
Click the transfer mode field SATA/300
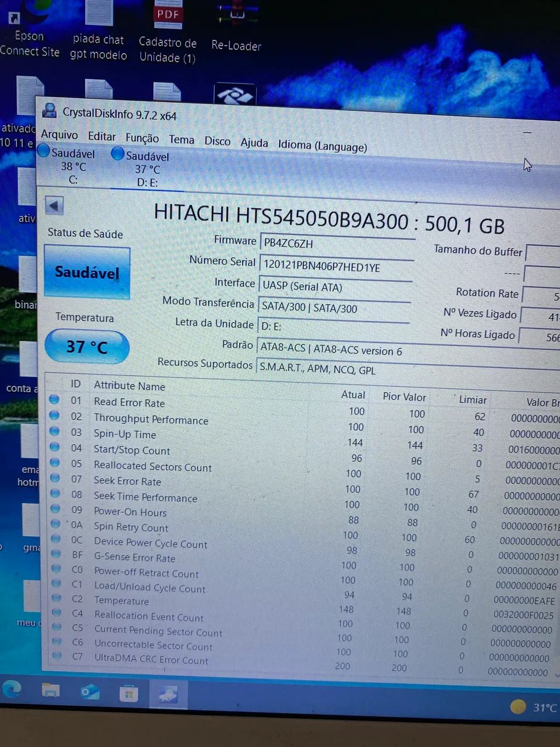(334, 308)
